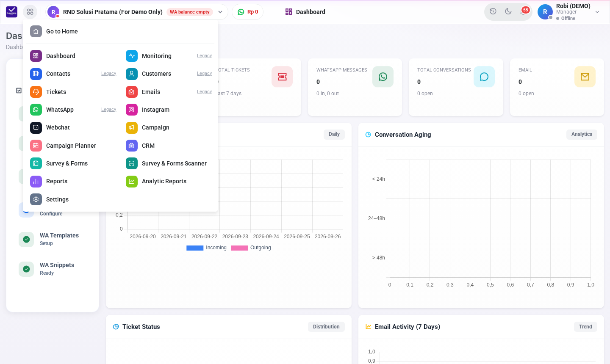Open Survey & Forms entry
This screenshot has width=610, height=364.
[67, 163]
